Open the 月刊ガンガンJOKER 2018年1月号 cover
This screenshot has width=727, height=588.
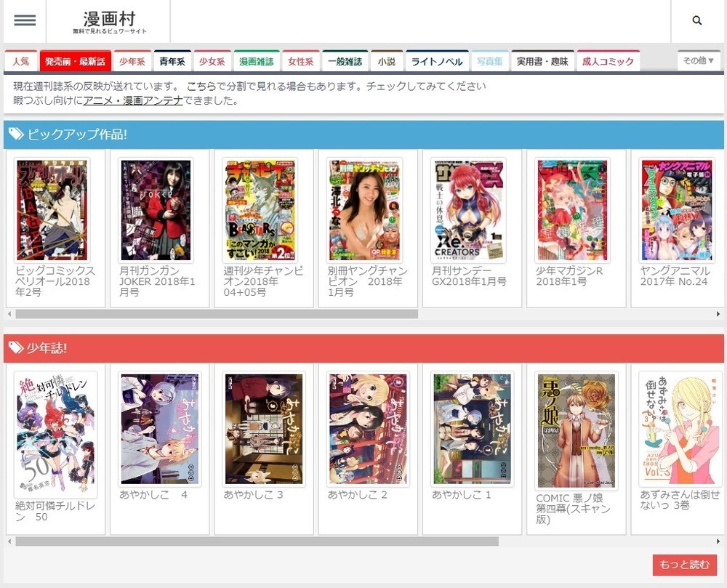click(x=156, y=210)
